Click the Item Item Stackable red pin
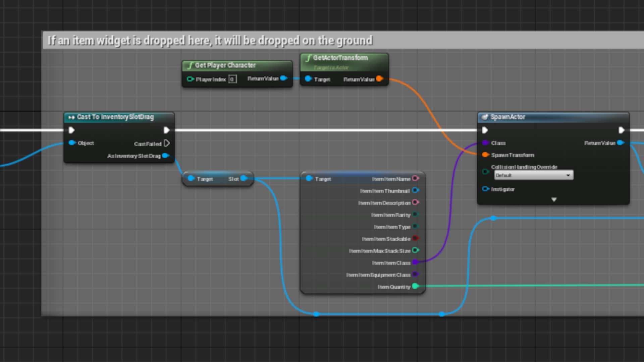Screen dimensions: 644x362 coord(415,238)
